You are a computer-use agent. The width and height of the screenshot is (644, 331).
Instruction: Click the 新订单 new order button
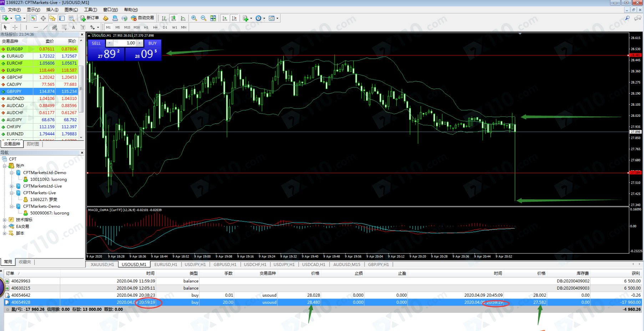pyautogui.click(x=90, y=18)
